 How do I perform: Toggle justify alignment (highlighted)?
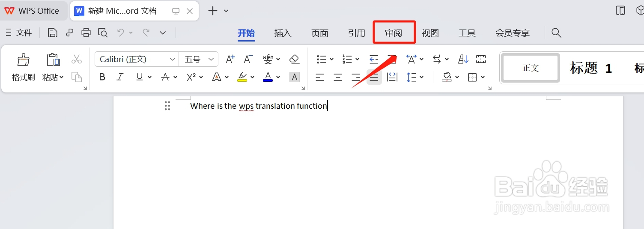(374, 77)
